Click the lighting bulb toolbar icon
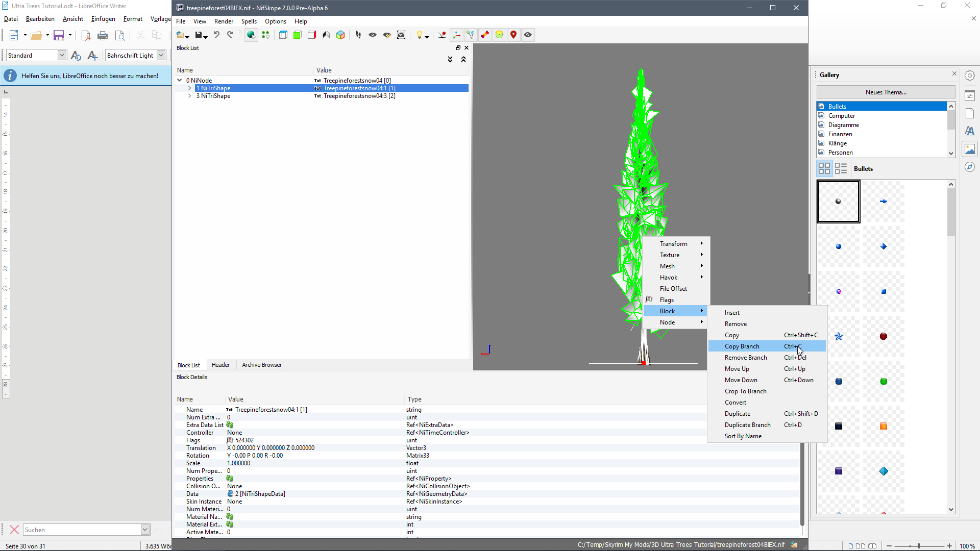Viewport: 980px width, 551px height. click(x=420, y=35)
